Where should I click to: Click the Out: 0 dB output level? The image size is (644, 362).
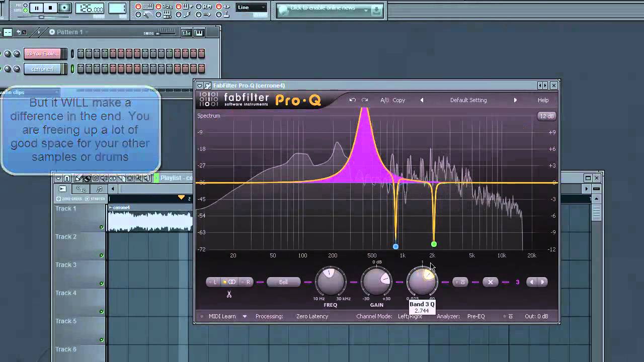536,316
